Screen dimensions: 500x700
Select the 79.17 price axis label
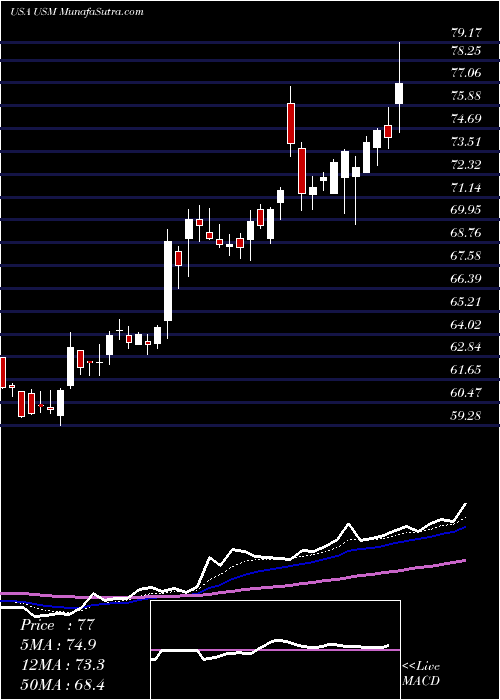click(x=467, y=33)
